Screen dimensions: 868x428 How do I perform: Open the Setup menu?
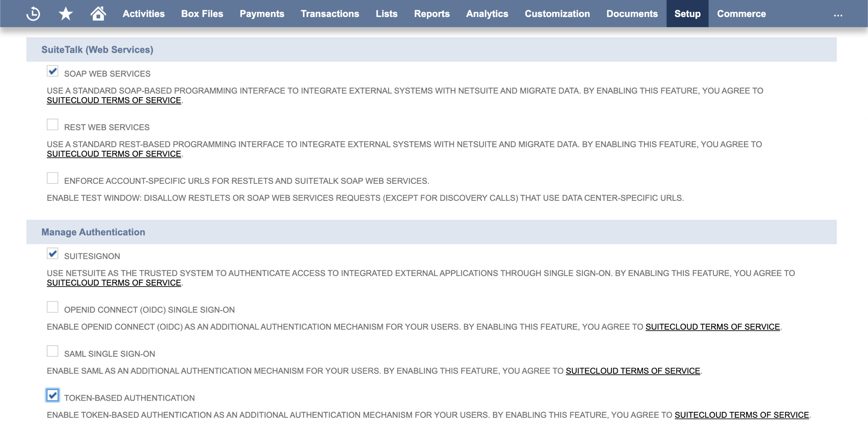click(687, 13)
